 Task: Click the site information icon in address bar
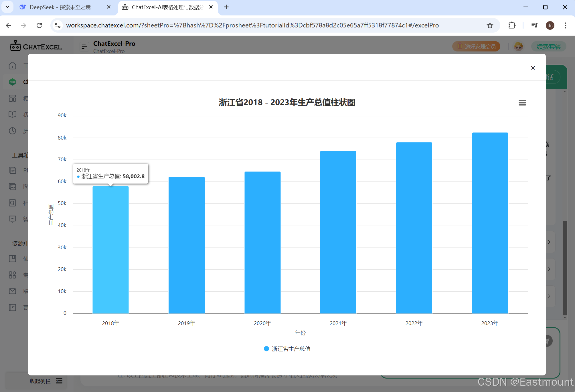click(58, 25)
